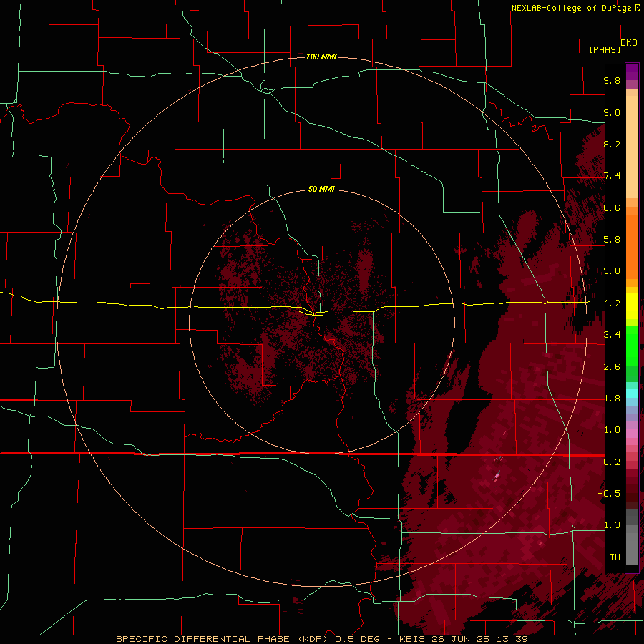
Task: Click the -1.3 value on the scale
Action: (x=609, y=525)
